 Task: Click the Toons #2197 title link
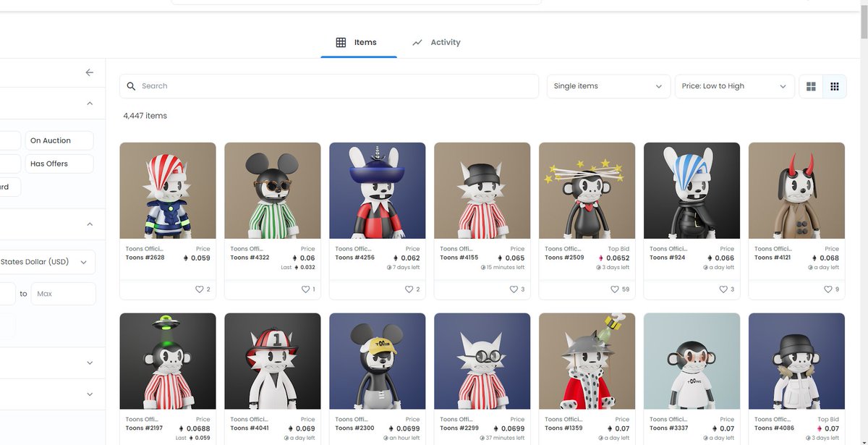pyautogui.click(x=144, y=428)
